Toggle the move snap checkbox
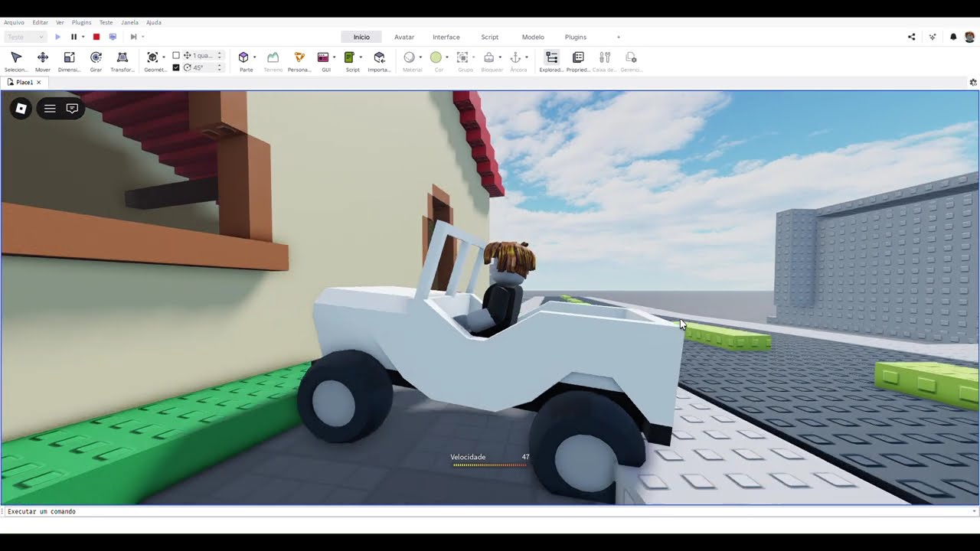This screenshot has height=551, width=980. click(176, 56)
